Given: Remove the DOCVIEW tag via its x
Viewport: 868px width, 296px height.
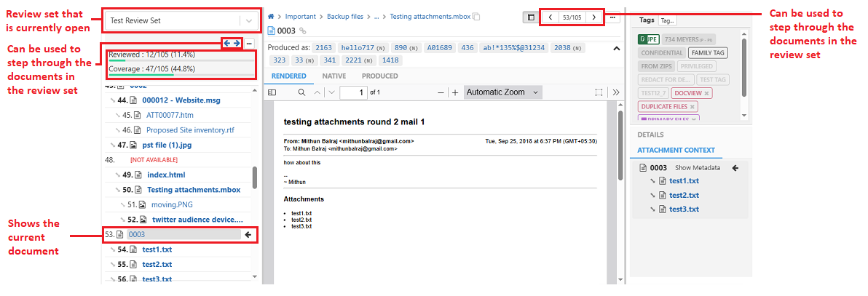Looking at the screenshot, I should tap(706, 93).
